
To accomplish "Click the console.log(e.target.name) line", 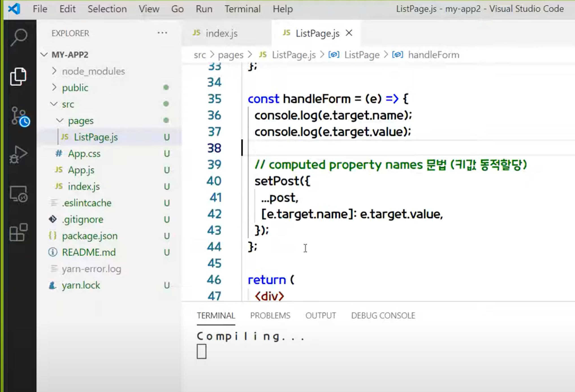I will [333, 115].
